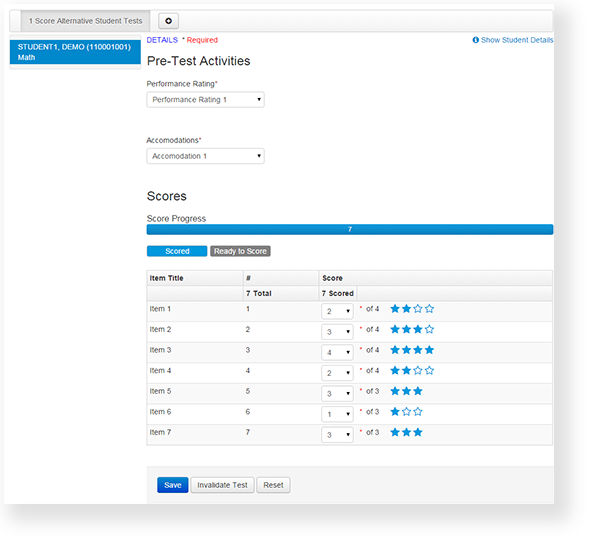Image resolution: width=598 pixels, height=548 pixels.
Task: Switch to Score Alternative Student Tests tab
Action: click(x=85, y=21)
